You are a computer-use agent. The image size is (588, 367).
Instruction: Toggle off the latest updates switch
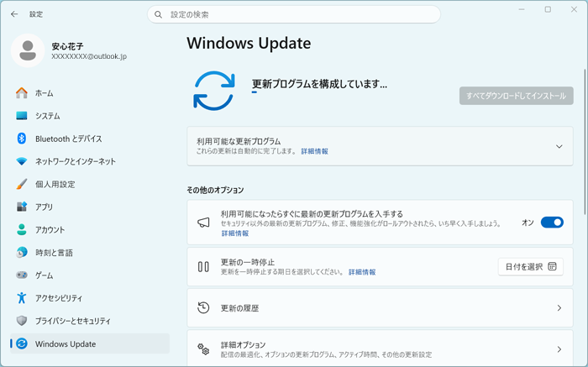[552, 223]
